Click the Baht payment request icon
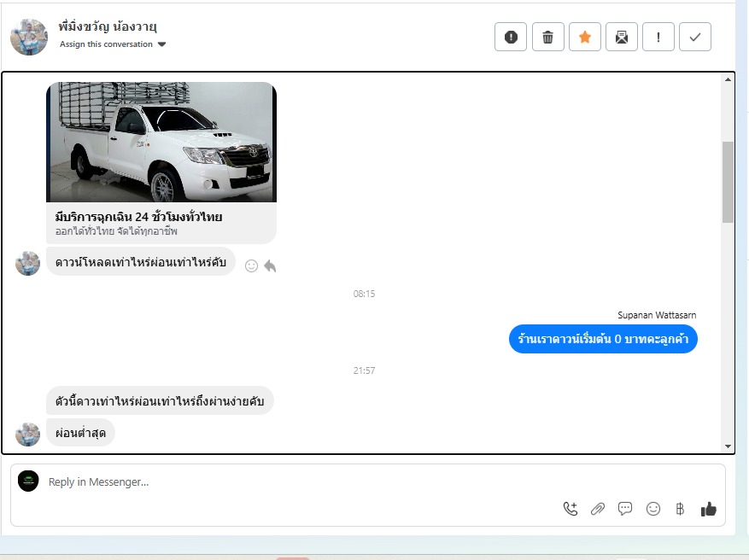The image size is (749, 560). 680,509
